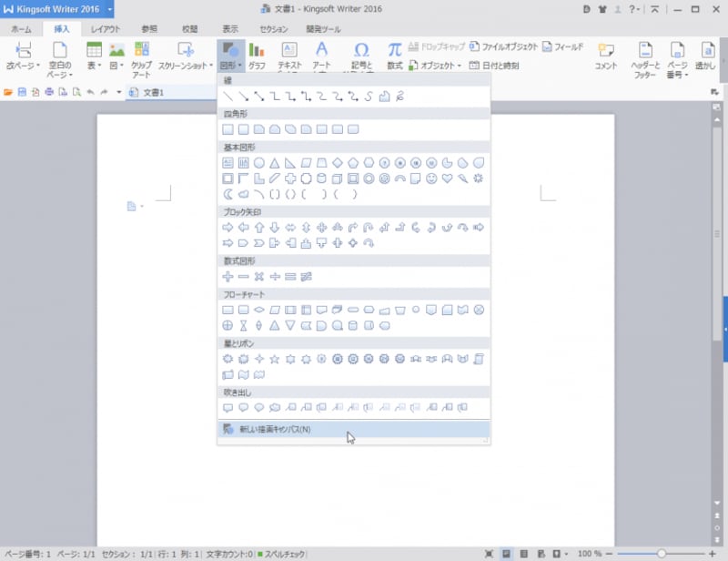728x561 pixels.
Task: Toggle full screen view in status bar
Action: click(x=490, y=554)
